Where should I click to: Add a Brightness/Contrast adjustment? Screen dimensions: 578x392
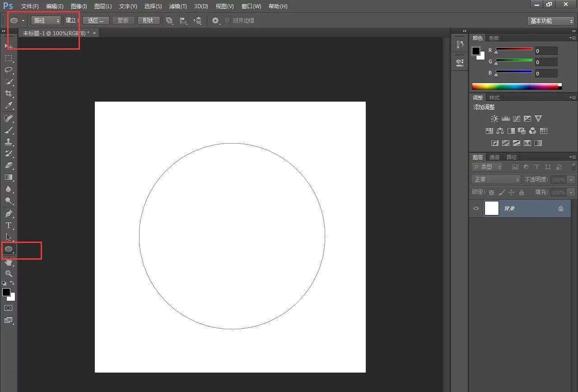494,118
